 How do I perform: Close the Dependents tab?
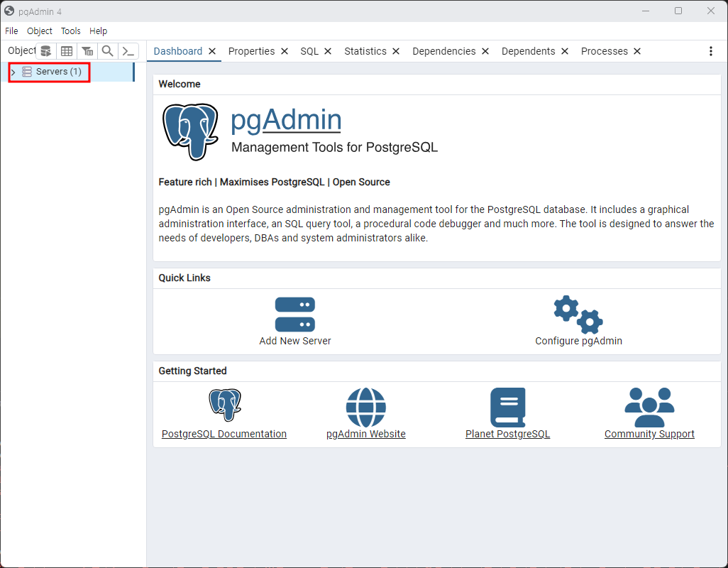[x=565, y=51]
